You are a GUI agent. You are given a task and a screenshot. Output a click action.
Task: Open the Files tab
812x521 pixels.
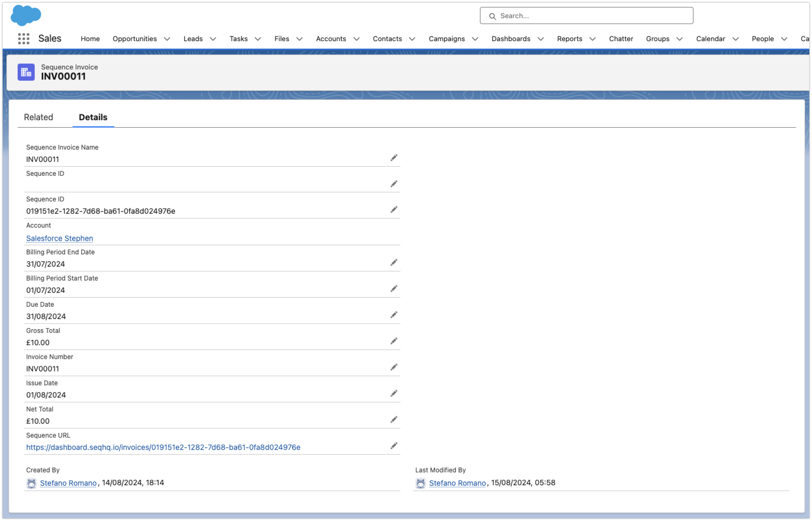click(282, 38)
